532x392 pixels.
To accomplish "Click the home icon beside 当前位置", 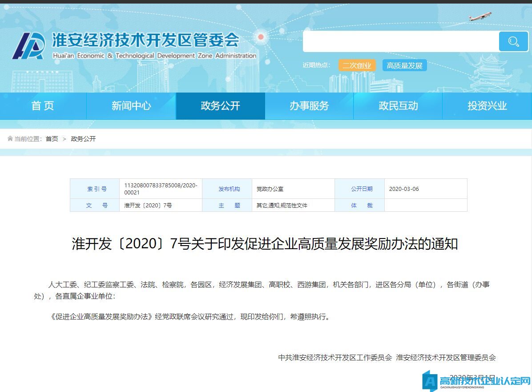I will 10,139.
